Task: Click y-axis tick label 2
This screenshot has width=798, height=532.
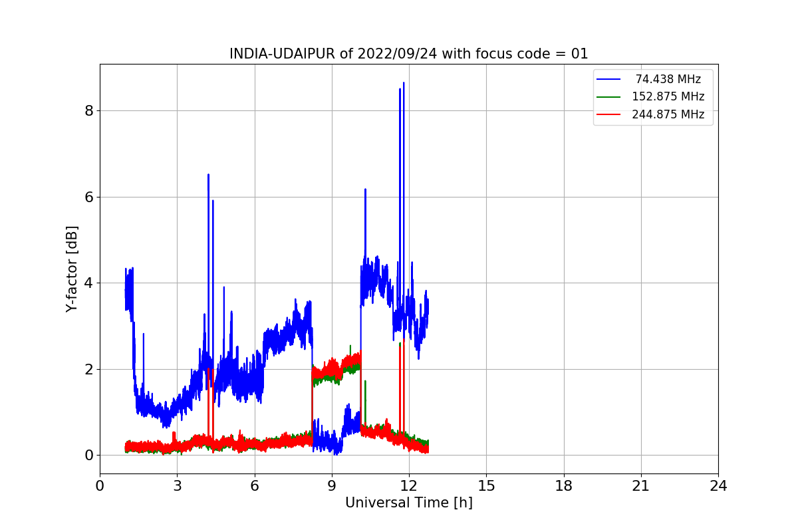Action: coord(88,369)
